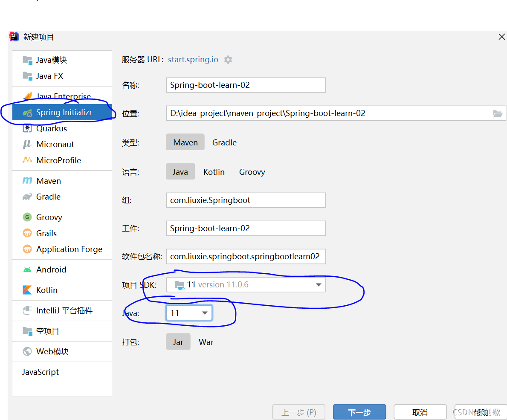
Task: Click the 下一步 button
Action: (x=359, y=412)
